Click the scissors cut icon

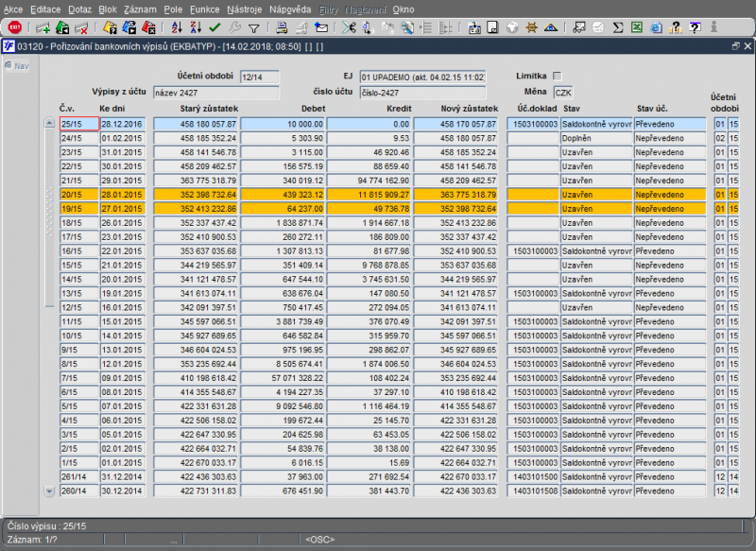point(349,27)
